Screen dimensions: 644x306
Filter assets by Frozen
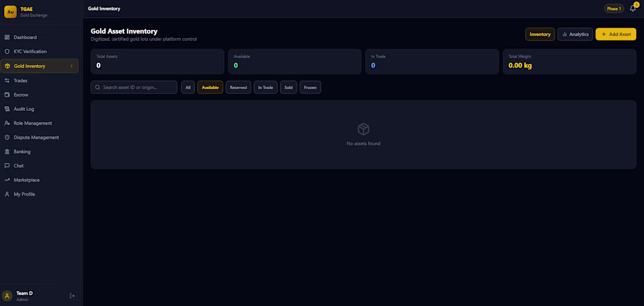click(x=310, y=87)
